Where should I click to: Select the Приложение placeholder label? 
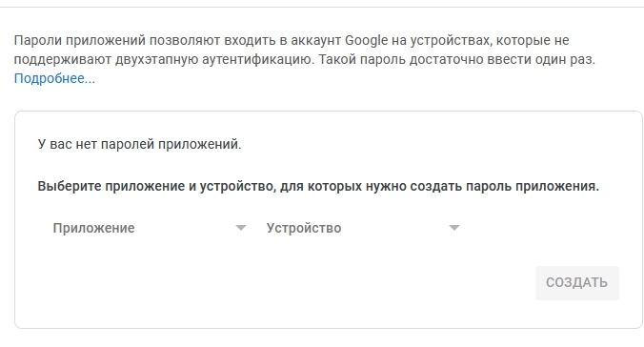pyautogui.click(x=93, y=228)
